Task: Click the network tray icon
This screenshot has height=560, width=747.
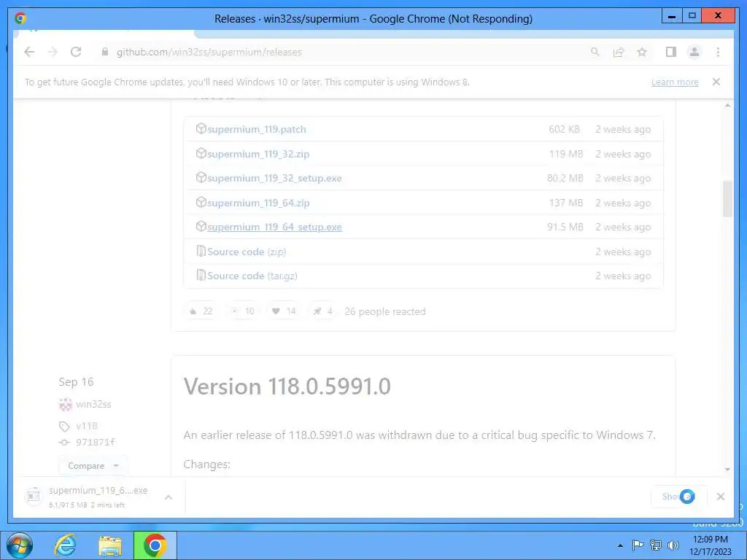Action: 656,545
